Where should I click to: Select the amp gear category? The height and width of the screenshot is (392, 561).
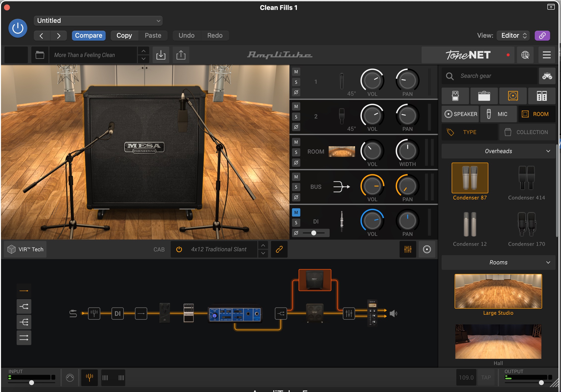click(484, 96)
